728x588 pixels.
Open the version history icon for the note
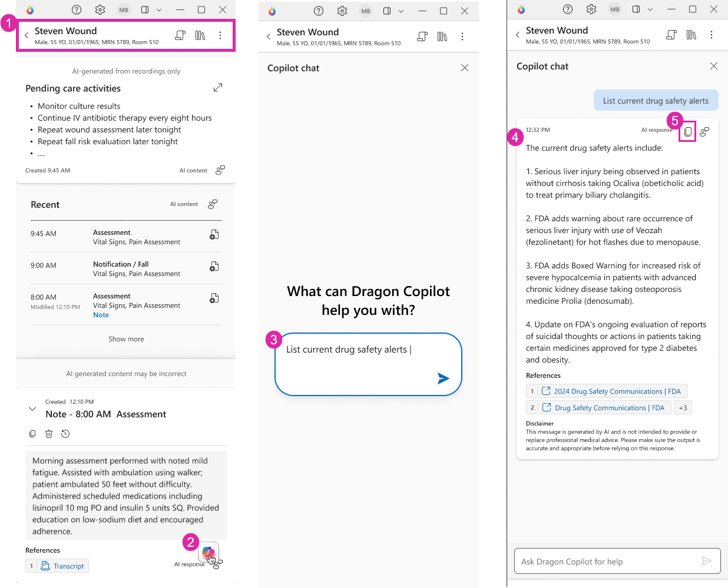[x=65, y=434]
